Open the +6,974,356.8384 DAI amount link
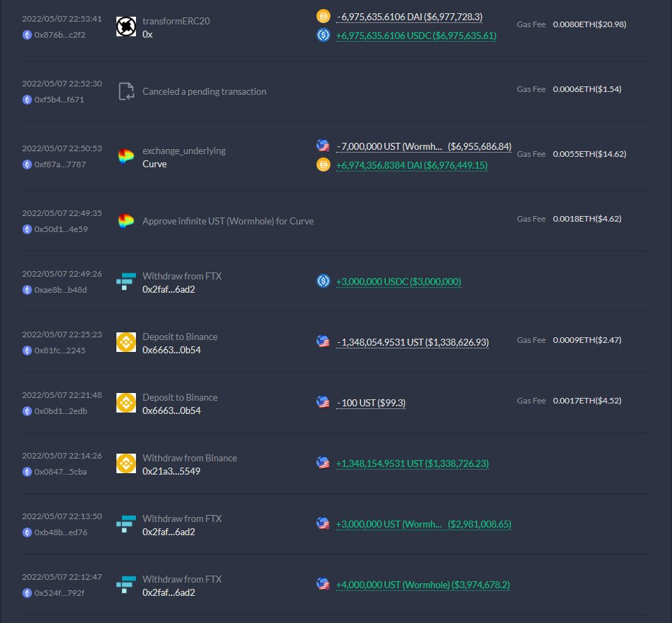The width and height of the screenshot is (672, 623). coord(412,165)
